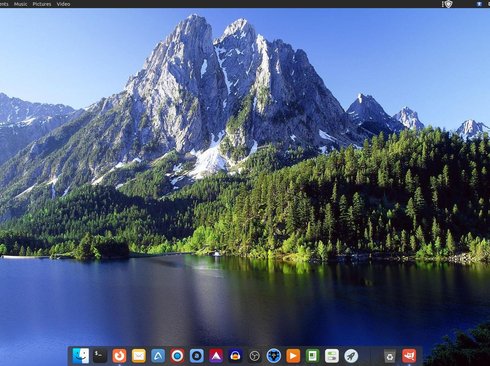Open the blue panther-head app icon
The height and width of the screenshot is (366, 490).
[274, 356]
